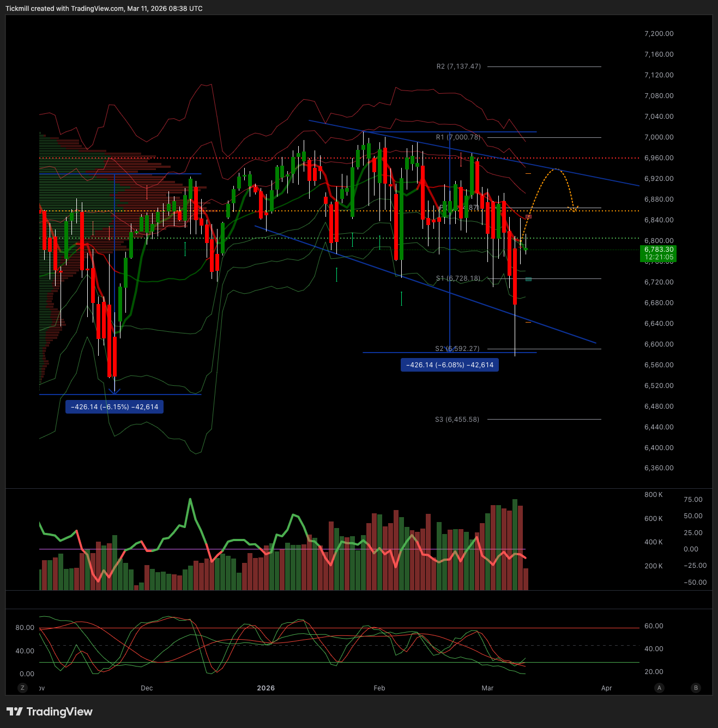Image resolution: width=718 pixels, height=728 pixels.
Task: Click the Mar label on time axis
Action: point(487,688)
